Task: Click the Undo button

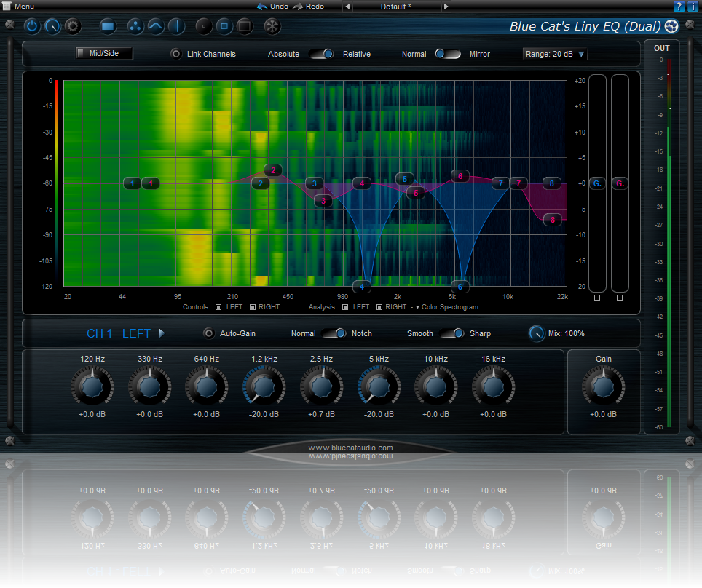Action: [272, 6]
